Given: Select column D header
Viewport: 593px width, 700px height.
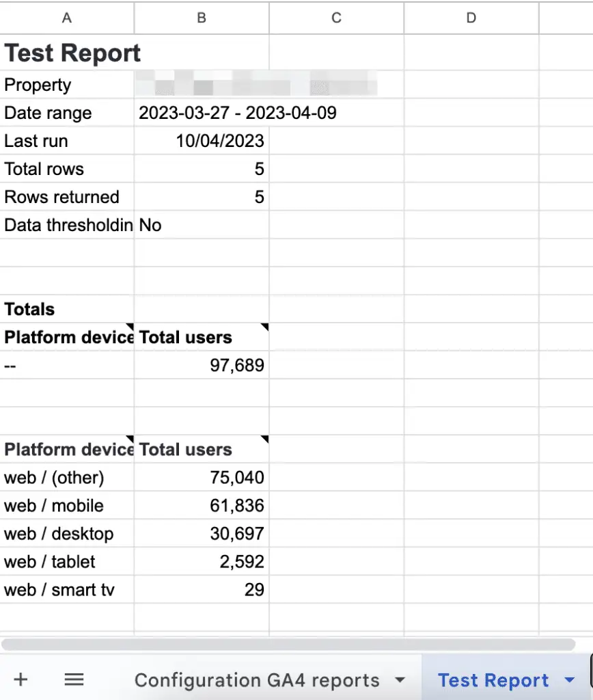Looking at the screenshot, I should [x=471, y=18].
